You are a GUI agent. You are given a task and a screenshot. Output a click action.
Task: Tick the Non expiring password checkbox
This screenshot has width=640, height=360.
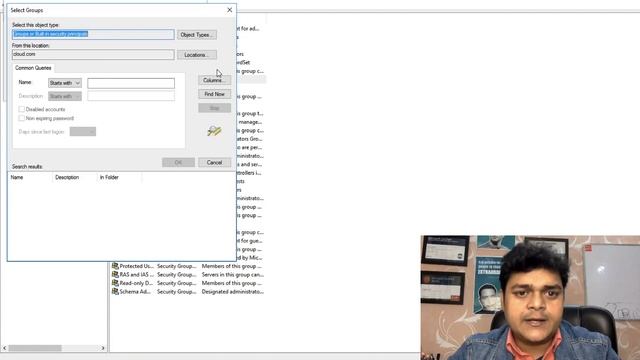click(x=22, y=118)
